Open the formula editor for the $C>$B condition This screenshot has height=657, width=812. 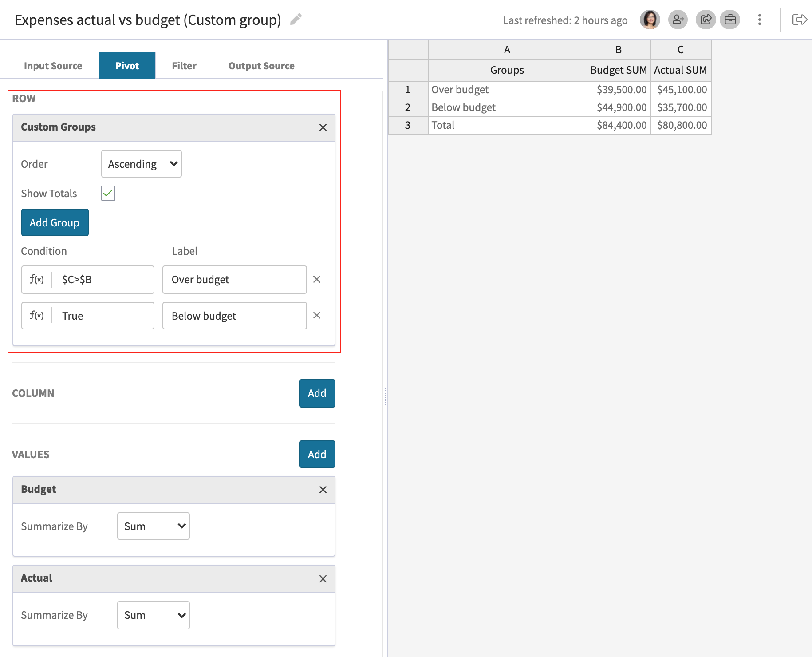point(36,280)
